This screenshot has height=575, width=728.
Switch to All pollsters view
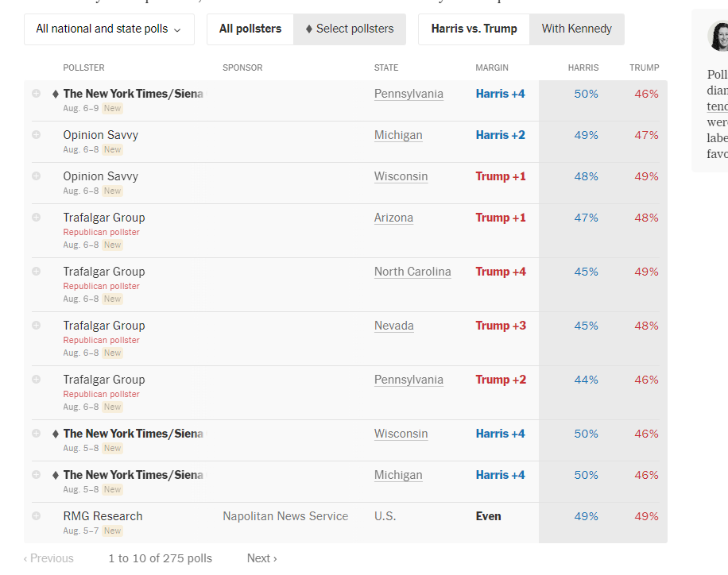click(x=250, y=29)
